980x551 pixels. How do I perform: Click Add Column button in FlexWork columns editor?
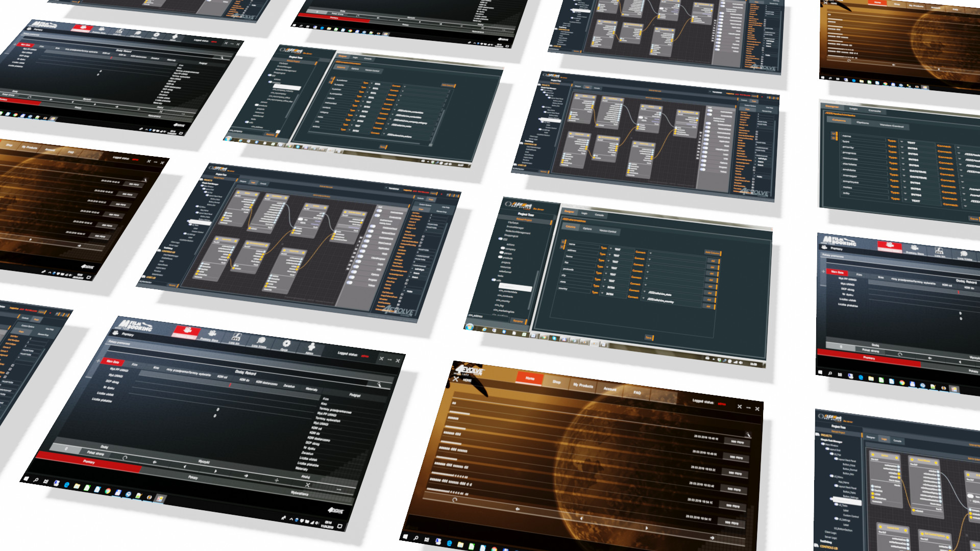click(x=712, y=253)
